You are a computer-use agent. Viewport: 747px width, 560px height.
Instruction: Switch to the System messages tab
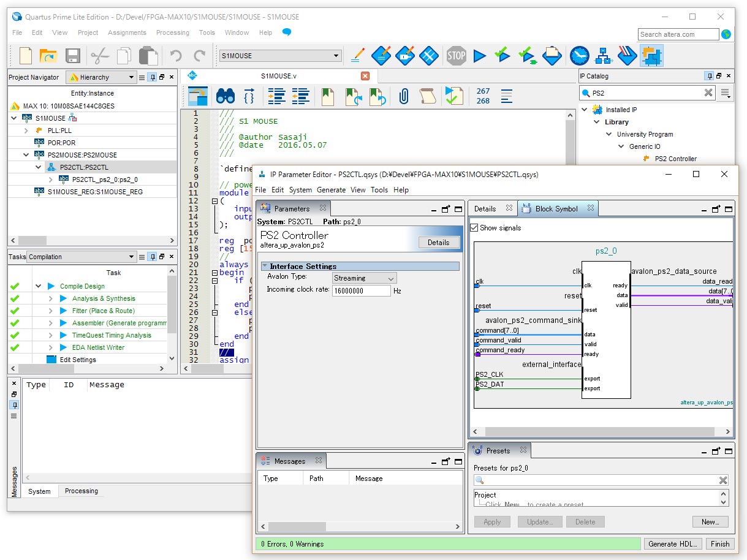[39, 491]
